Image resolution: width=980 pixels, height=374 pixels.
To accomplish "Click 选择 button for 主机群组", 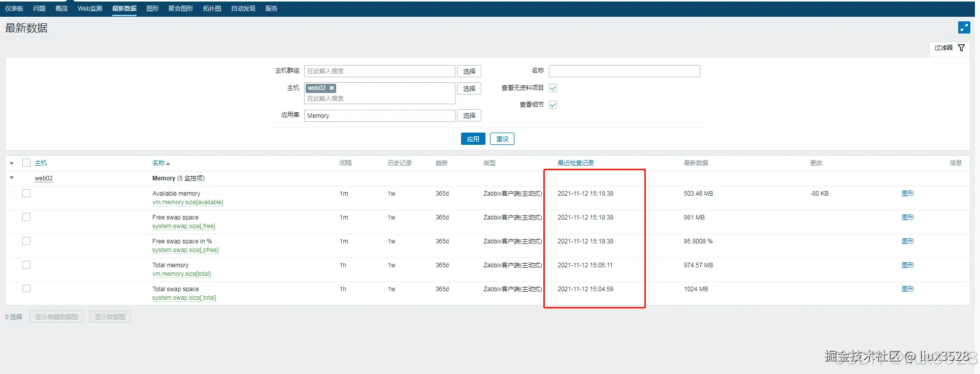I will pyautogui.click(x=469, y=71).
